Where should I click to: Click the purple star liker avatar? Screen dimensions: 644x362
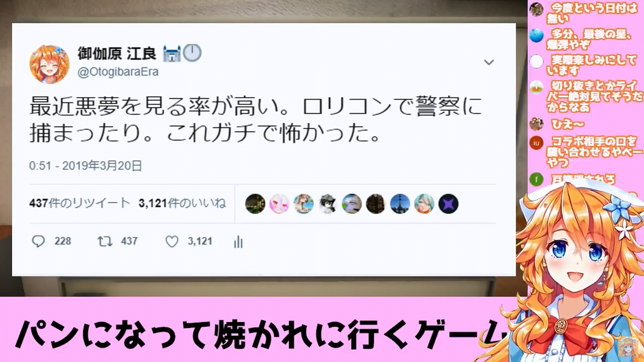[448, 204]
